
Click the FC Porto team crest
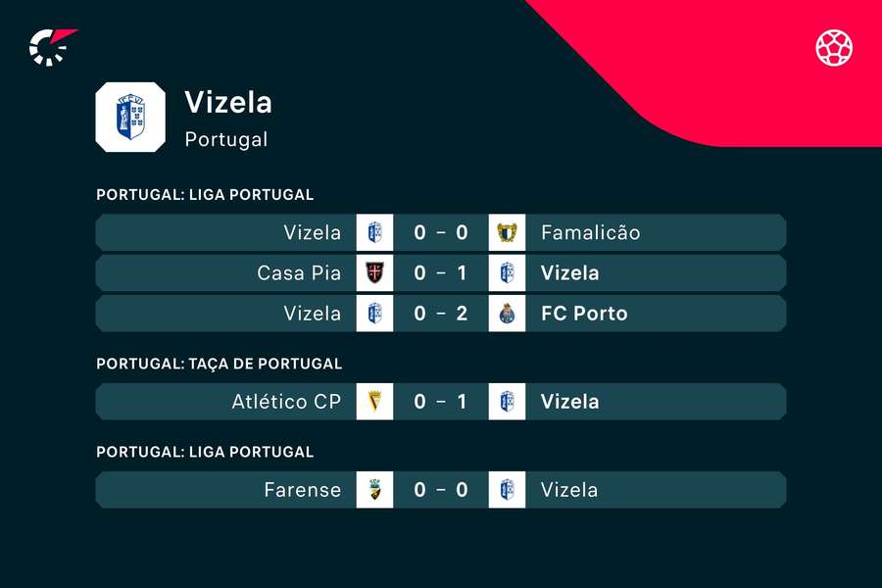coord(507,314)
